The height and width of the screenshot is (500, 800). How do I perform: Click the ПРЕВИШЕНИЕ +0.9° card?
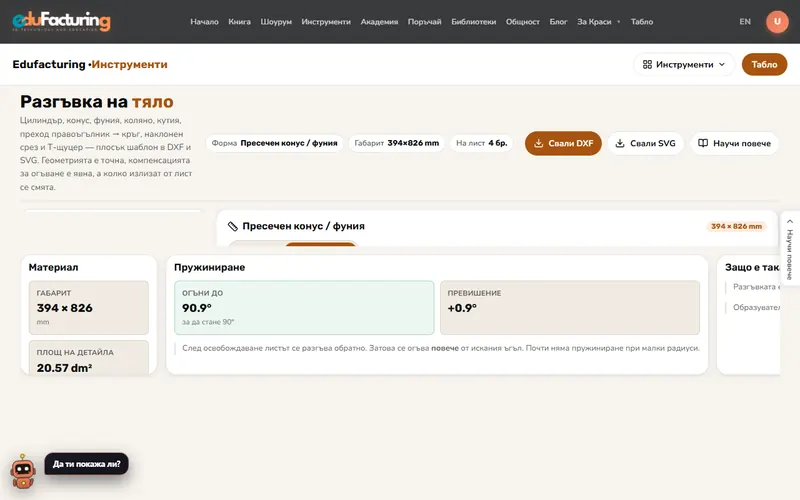pyautogui.click(x=570, y=308)
